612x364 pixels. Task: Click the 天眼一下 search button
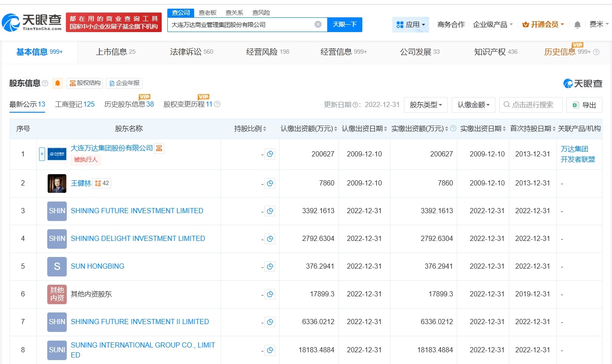[345, 24]
